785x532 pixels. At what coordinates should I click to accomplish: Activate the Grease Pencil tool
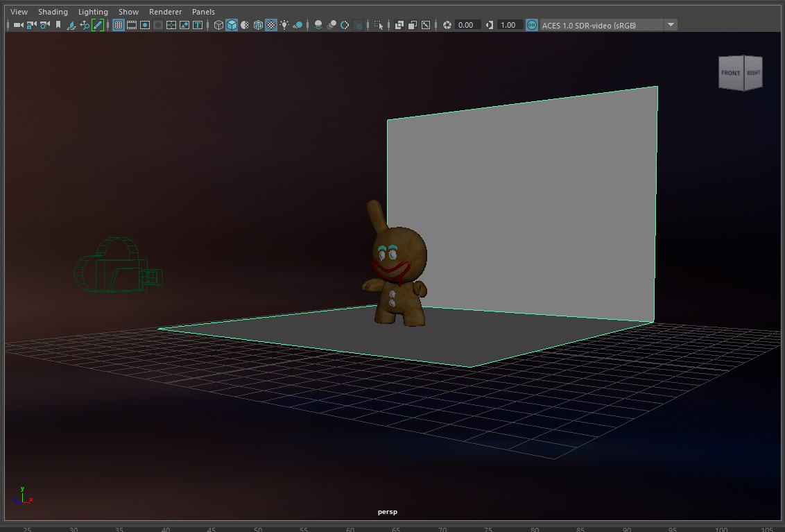click(x=98, y=25)
